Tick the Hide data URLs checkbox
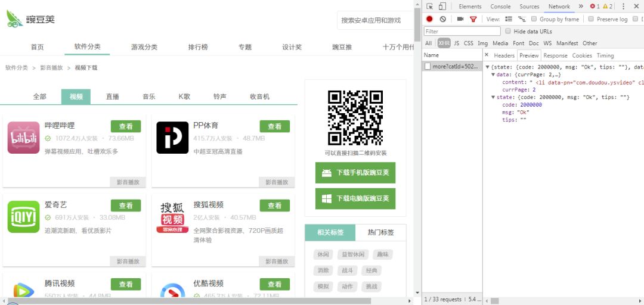 [508, 31]
